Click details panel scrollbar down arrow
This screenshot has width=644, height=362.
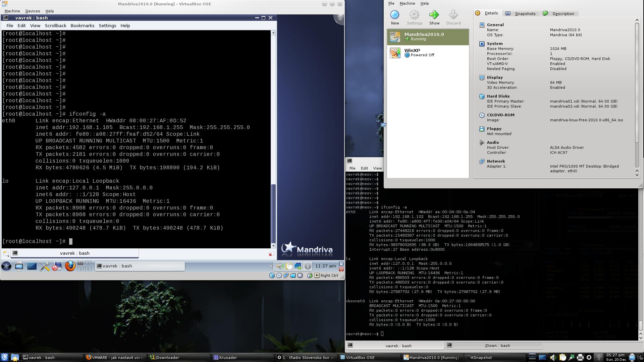tap(637, 175)
